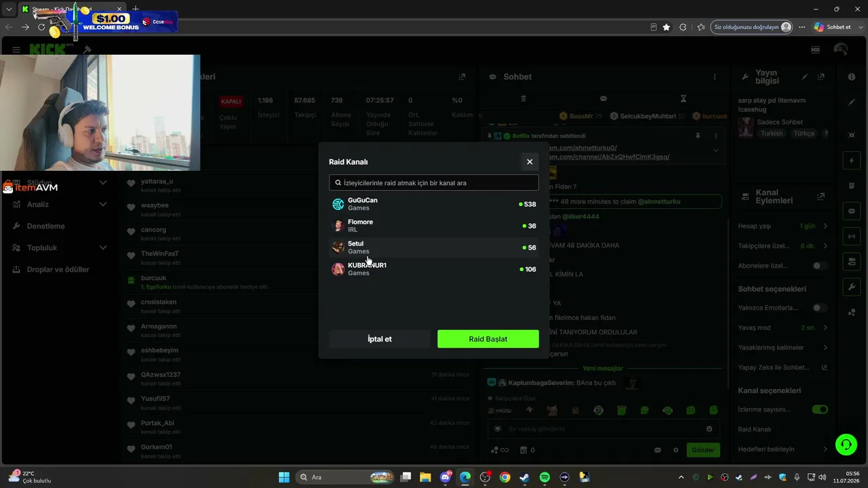Open Droplar ve ödüller in the sidebar
The width and height of the screenshot is (868, 488).
point(60,269)
